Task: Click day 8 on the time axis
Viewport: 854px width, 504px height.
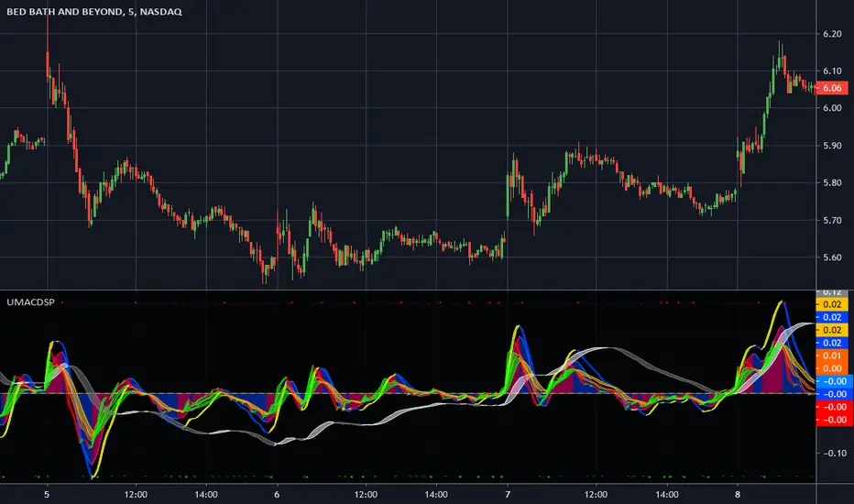Action: point(738,494)
